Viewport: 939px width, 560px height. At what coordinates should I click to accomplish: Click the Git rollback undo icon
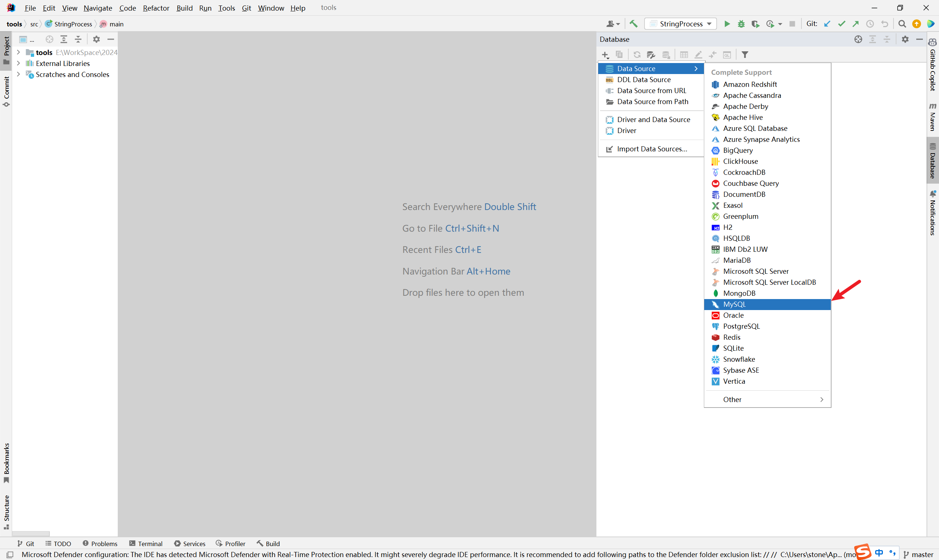point(885,24)
